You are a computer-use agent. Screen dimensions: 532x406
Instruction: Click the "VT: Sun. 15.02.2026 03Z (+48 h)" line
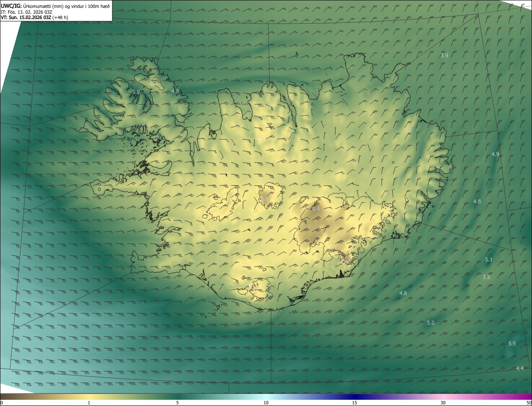34,17
